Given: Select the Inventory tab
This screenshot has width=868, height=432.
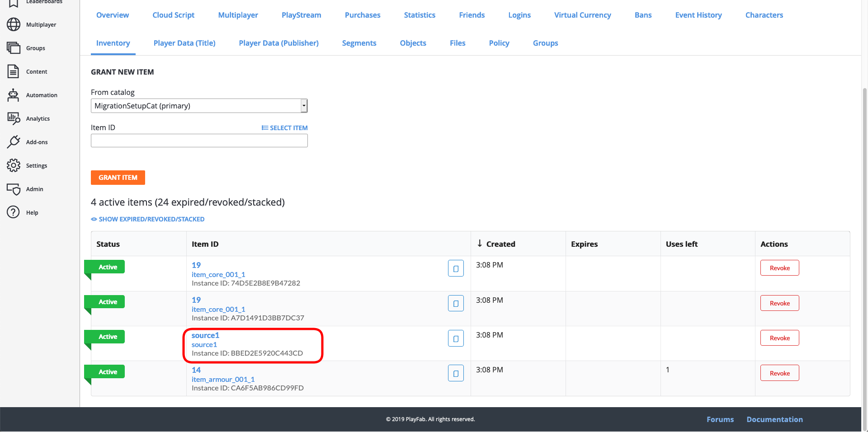Looking at the screenshot, I should click(113, 43).
